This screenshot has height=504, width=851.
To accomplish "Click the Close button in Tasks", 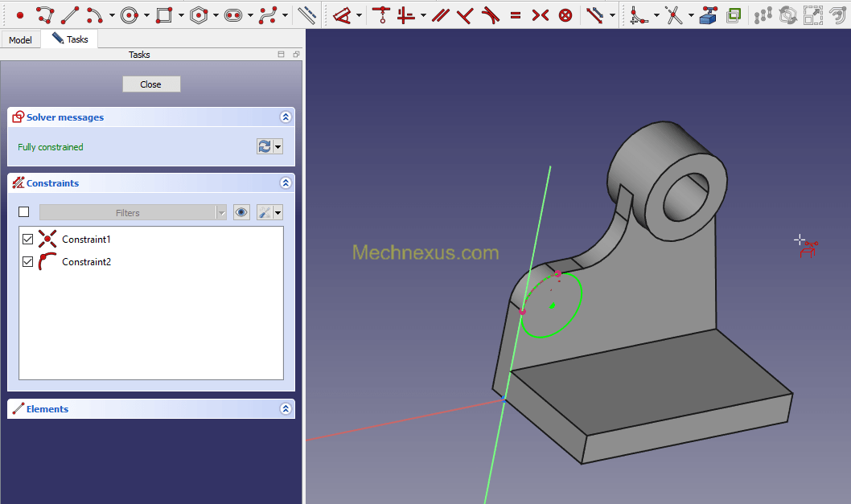I will click(151, 84).
